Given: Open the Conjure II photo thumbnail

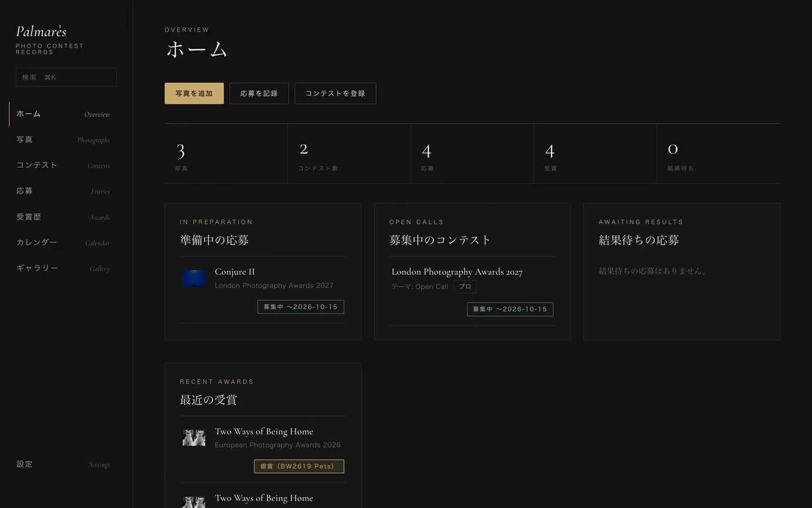Looking at the screenshot, I should (x=194, y=278).
